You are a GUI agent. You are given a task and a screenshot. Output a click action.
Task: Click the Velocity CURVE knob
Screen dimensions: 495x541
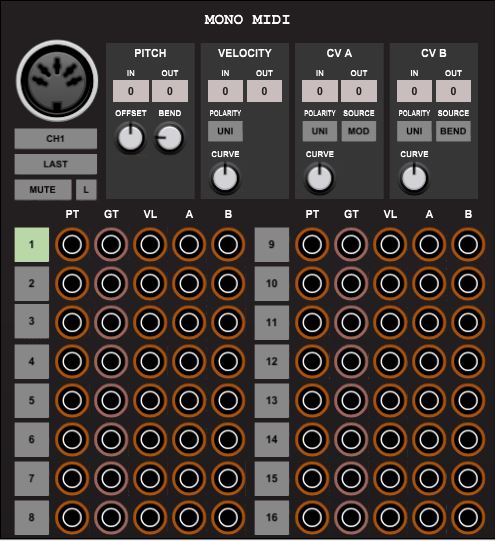225,178
